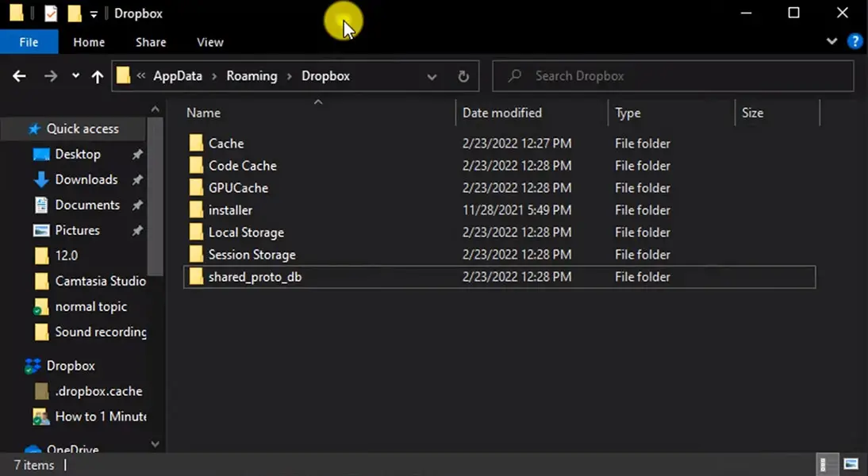The image size is (868, 476).
Task: Click the File folder type of shared_proto_db
Action: 642,277
